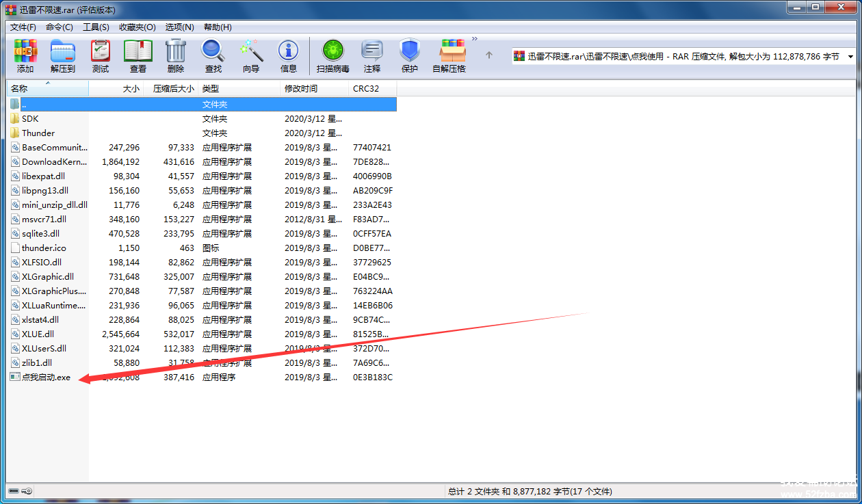This screenshot has width=862, height=504.
Task: Click the Add (添加) toolbar icon
Action: point(25,56)
